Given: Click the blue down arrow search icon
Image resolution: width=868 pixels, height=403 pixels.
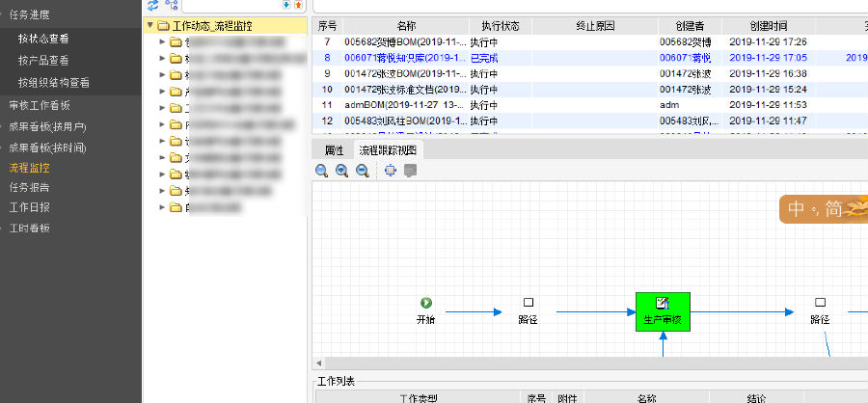Looking at the screenshot, I should pos(286,5).
